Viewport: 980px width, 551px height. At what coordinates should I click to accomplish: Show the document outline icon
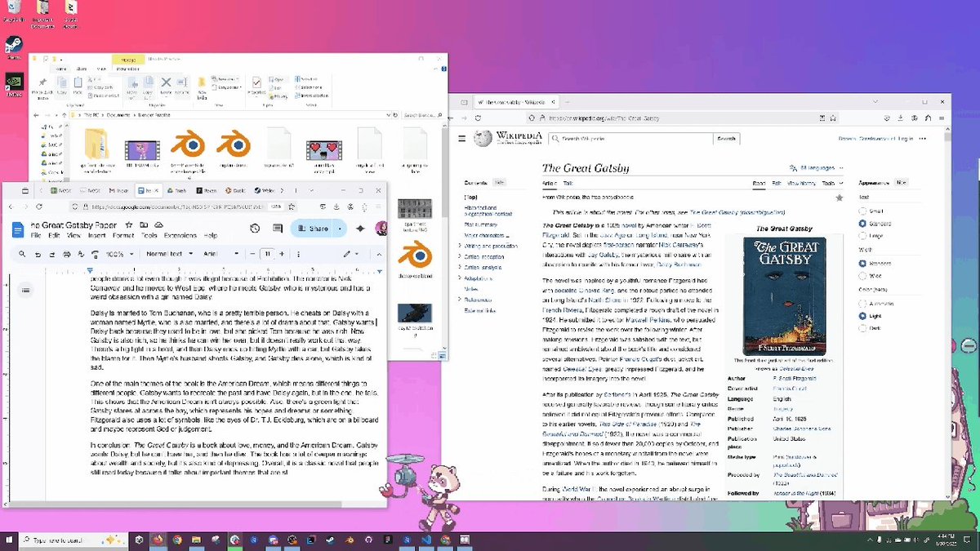point(26,291)
